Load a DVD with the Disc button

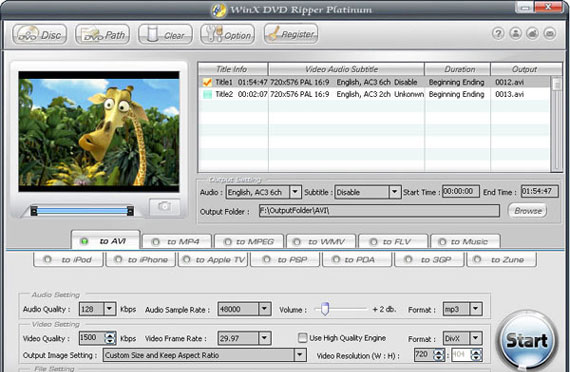pos(40,35)
